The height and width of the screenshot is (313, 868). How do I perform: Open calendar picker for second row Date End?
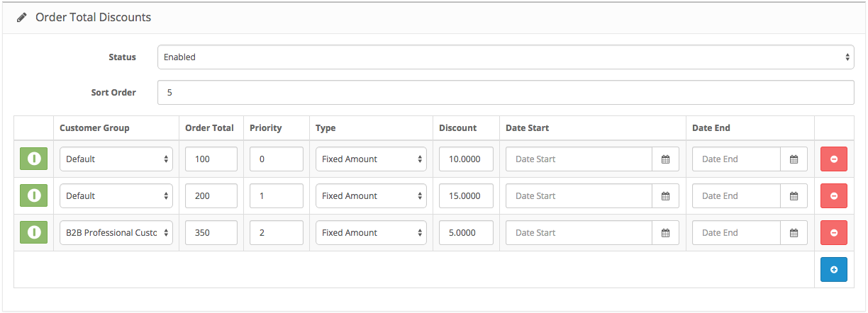pyautogui.click(x=794, y=196)
